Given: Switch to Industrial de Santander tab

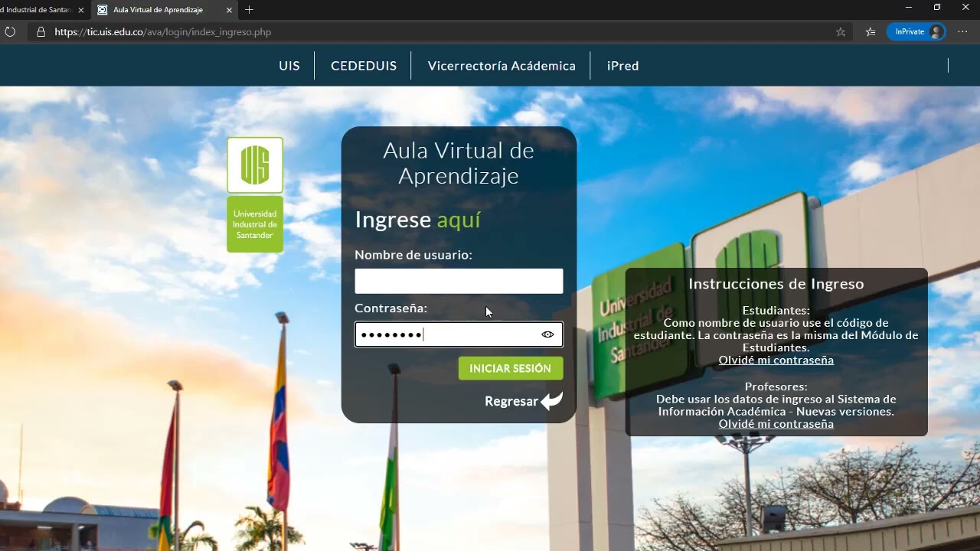Looking at the screenshot, I should [x=38, y=10].
